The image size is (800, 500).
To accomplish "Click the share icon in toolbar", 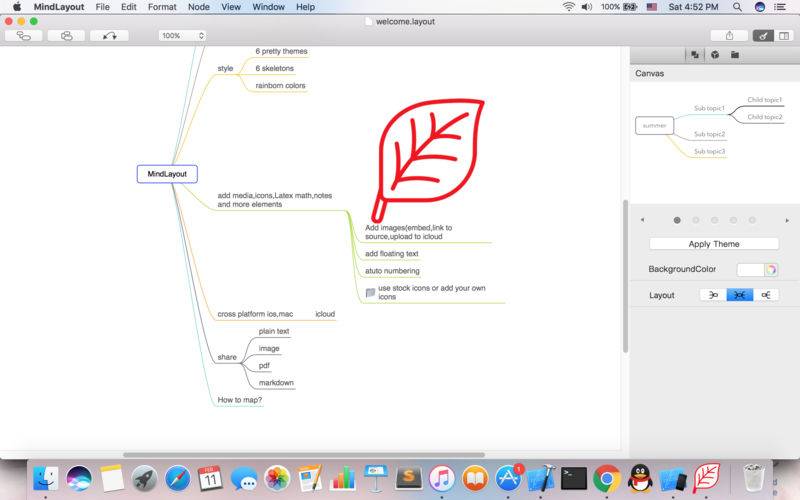I will point(729,35).
